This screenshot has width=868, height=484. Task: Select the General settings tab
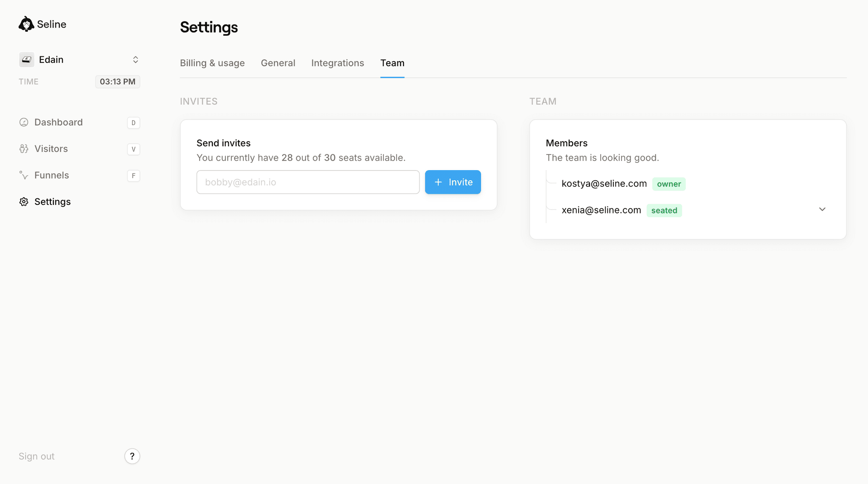[278, 63]
